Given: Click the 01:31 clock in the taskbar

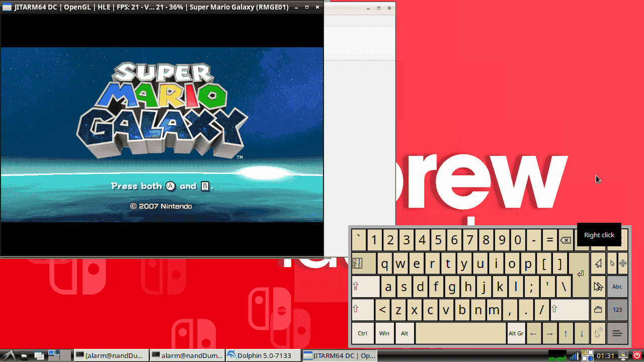Looking at the screenshot, I should point(606,356).
